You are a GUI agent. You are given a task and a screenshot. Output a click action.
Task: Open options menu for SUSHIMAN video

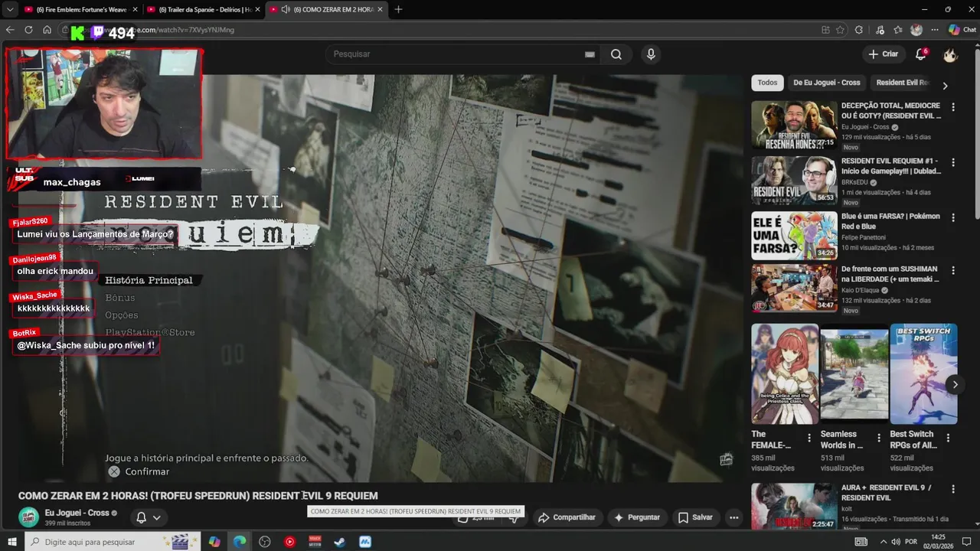[953, 270]
